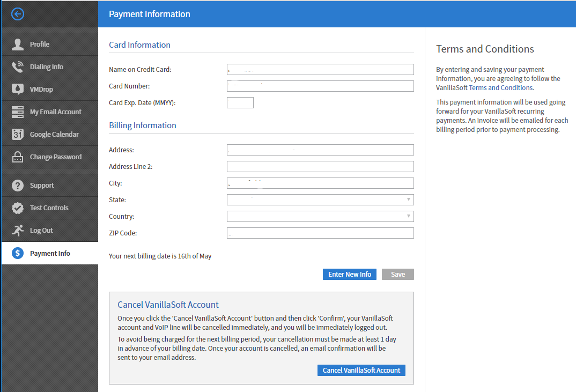Open Test Controls from sidebar
The width and height of the screenshot is (576, 392).
pyautogui.click(x=50, y=208)
